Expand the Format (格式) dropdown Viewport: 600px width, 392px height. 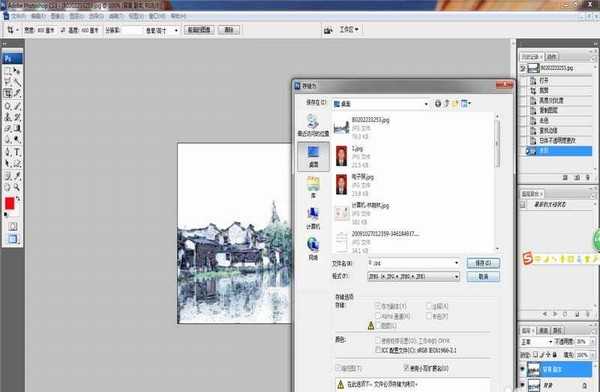pos(413,276)
